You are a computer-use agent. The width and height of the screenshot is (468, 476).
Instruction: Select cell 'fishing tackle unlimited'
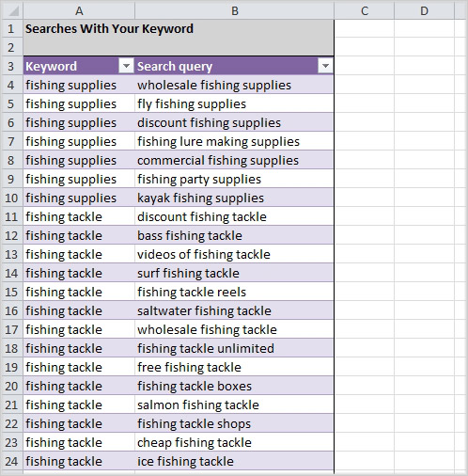pyautogui.click(x=234, y=348)
